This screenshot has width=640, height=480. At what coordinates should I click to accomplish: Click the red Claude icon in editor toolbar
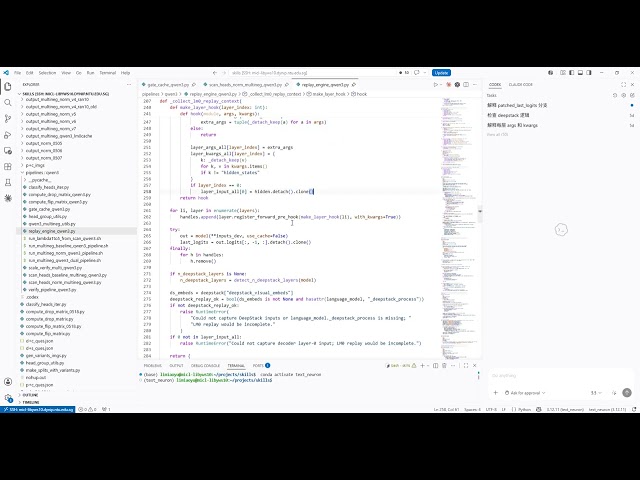pos(449,84)
